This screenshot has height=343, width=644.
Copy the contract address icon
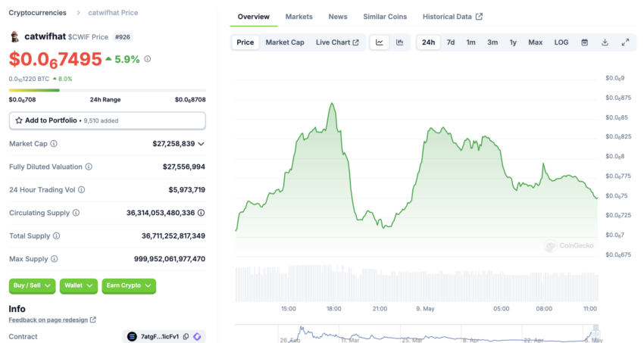pos(186,336)
